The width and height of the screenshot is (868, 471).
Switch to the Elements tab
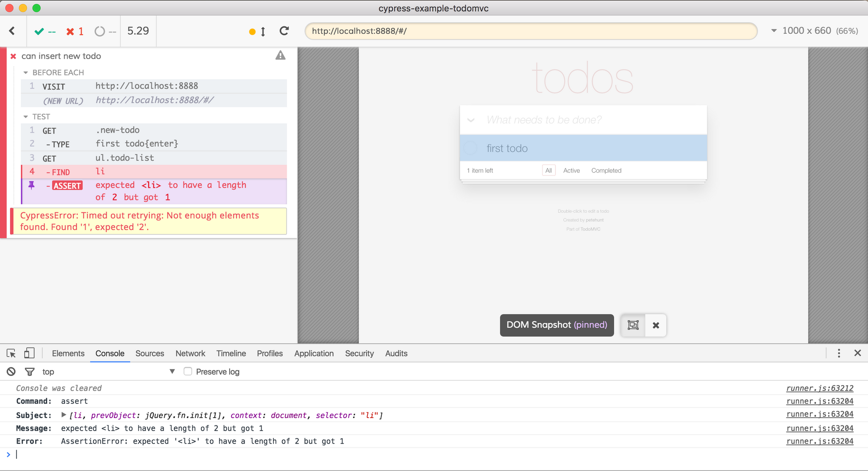click(x=68, y=353)
